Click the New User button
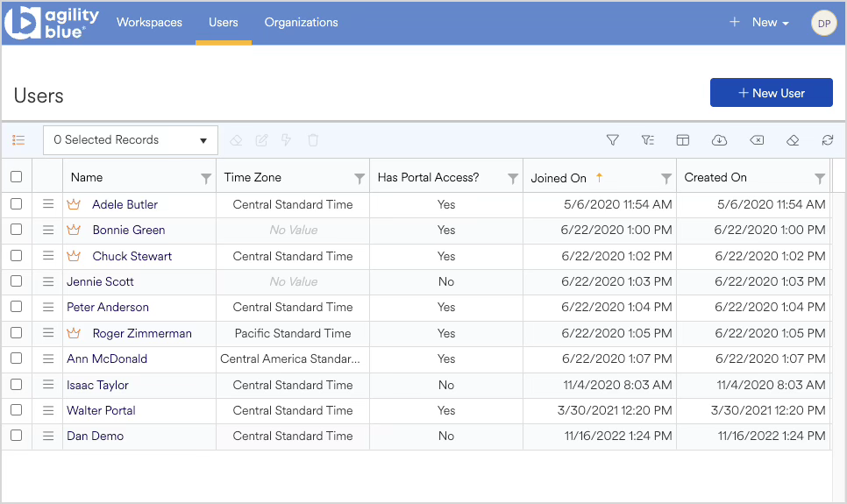The image size is (847, 504). [x=771, y=92]
